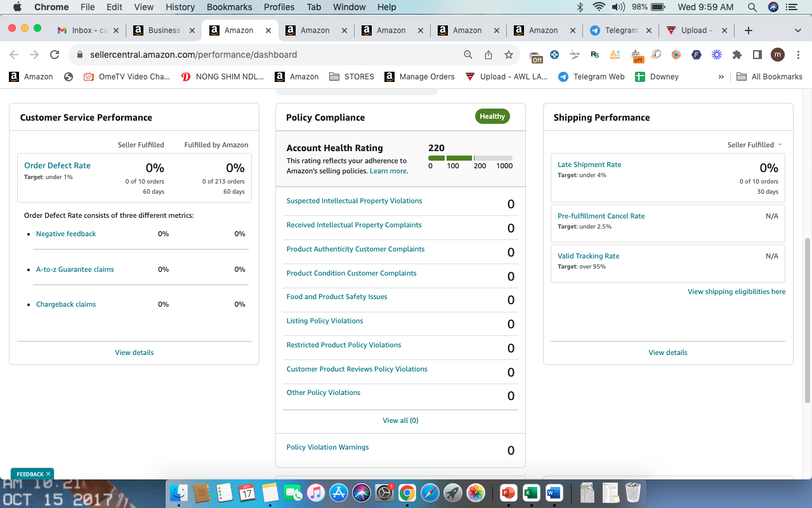This screenshot has width=812, height=508.
Task: Open A-to-z Guarantee claims link
Action: click(75, 269)
